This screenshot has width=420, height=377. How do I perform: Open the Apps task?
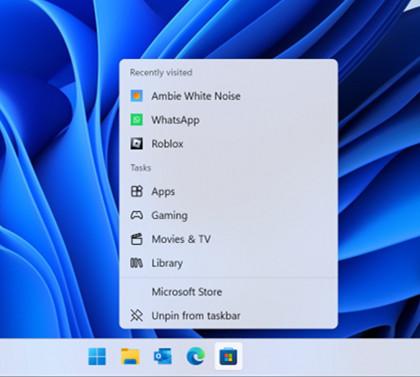pyautogui.click(x=228, y=192)
